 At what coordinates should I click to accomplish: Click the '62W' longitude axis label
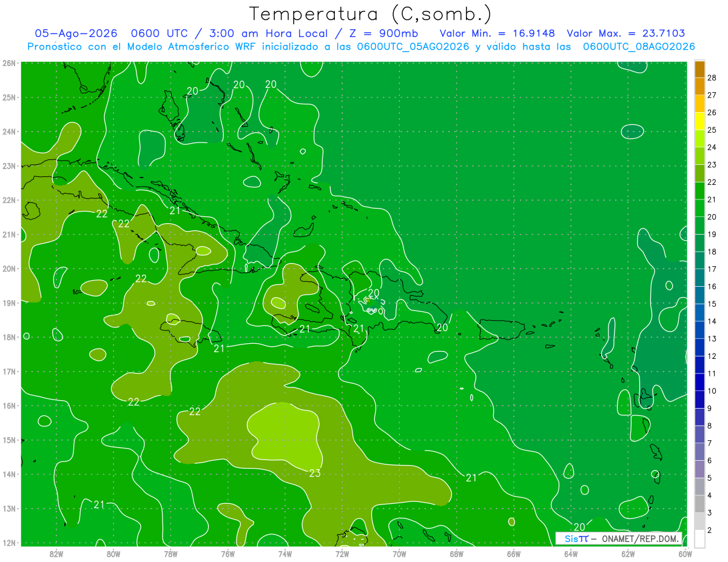628,553
